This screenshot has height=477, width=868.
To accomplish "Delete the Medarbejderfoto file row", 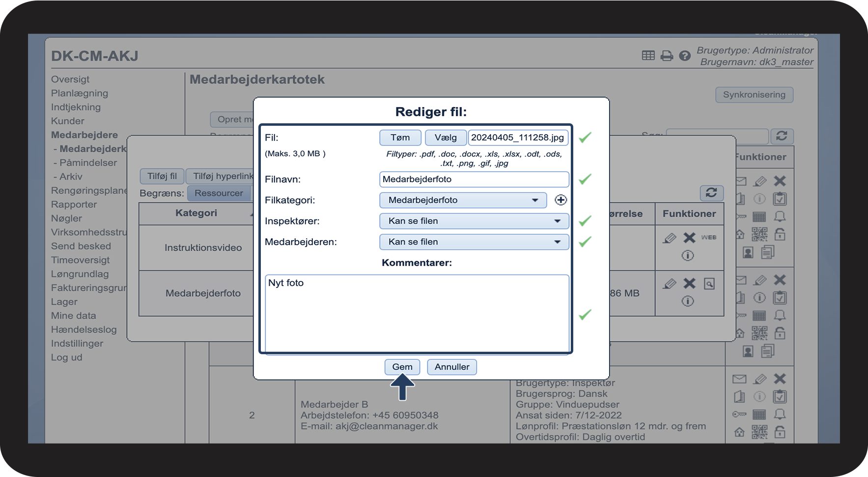I will [x=690, y=283].
